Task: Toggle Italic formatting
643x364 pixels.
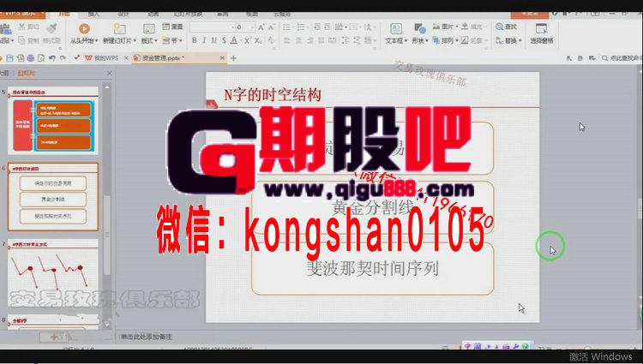Action: tap(204, 40)
